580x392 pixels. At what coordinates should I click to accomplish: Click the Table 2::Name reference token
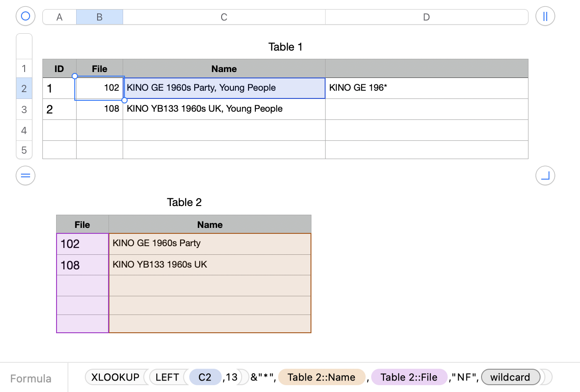click(x=321, y=377)
